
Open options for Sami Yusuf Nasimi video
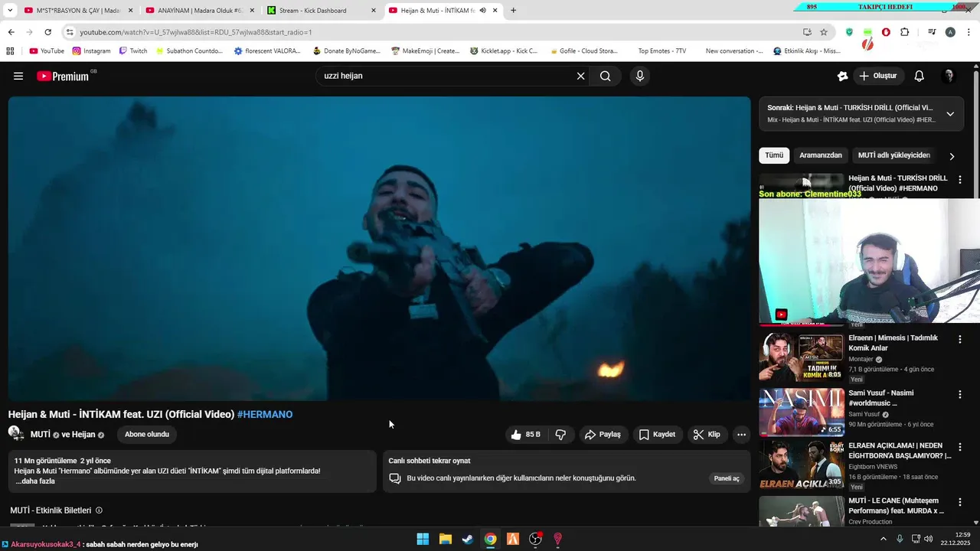point(959,395)
